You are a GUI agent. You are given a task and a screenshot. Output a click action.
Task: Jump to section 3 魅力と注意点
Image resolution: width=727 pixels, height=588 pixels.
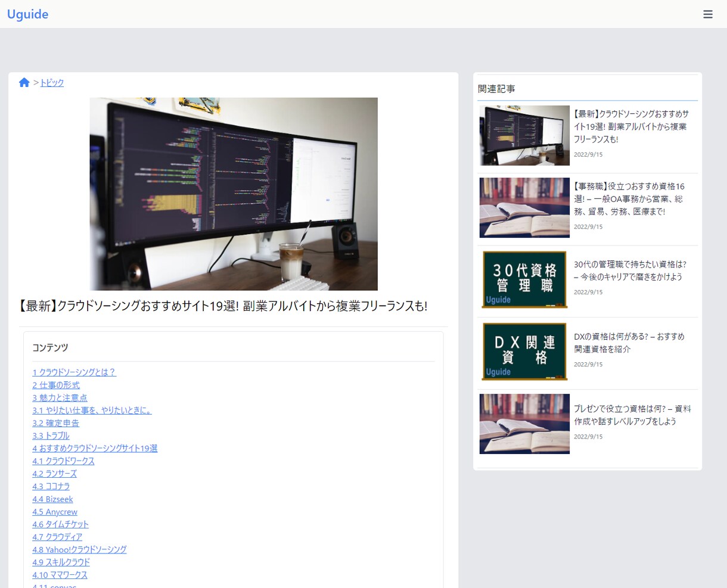pyautogui.click(x=60, y=398)
